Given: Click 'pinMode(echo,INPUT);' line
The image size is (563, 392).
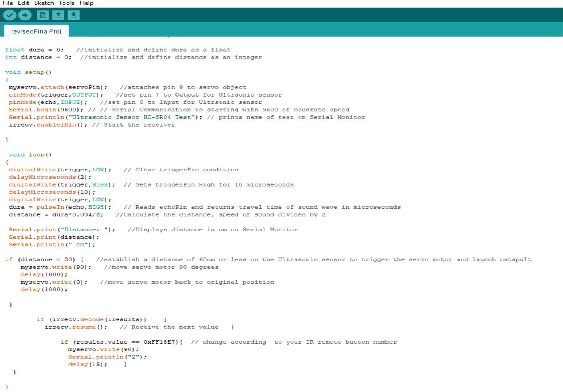Looking at the screenshot, I should (x=48, y=102).
